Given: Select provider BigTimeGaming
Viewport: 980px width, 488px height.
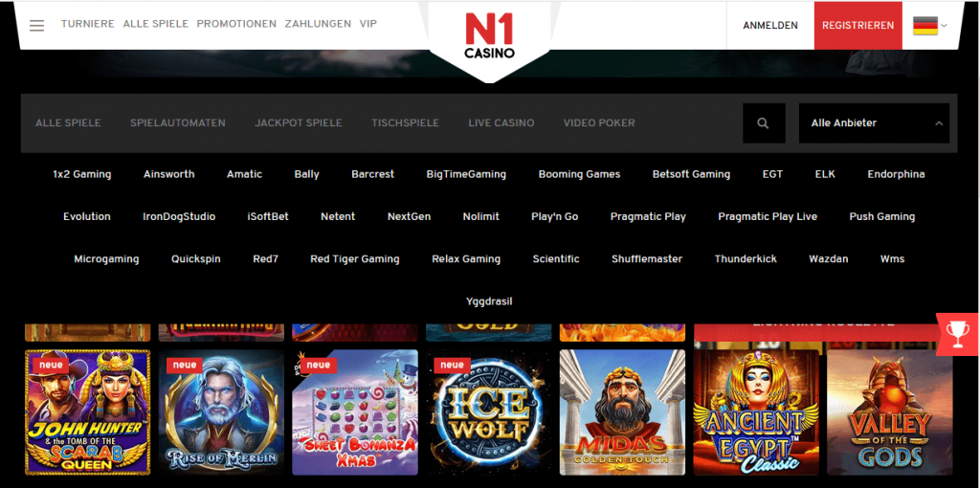Looking at the screenshot, I should point(466,174).
